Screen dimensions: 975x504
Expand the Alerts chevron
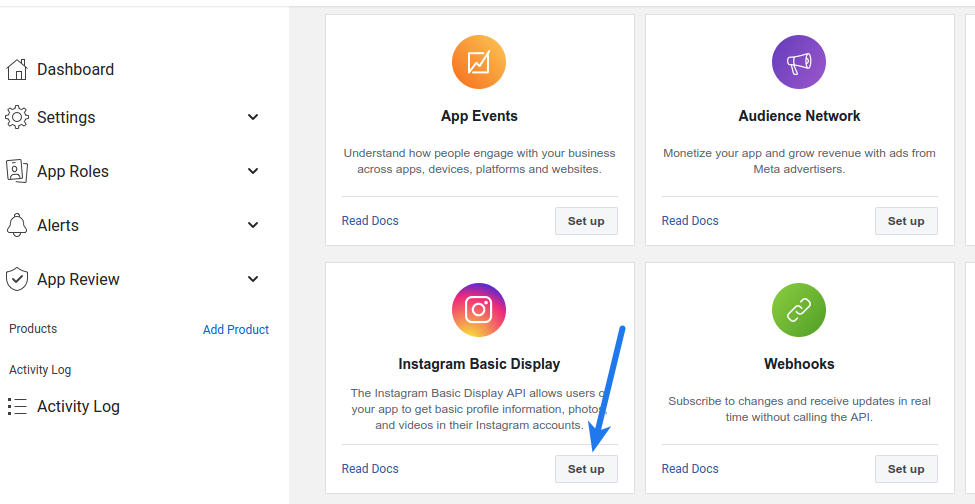tap(253, 225)
